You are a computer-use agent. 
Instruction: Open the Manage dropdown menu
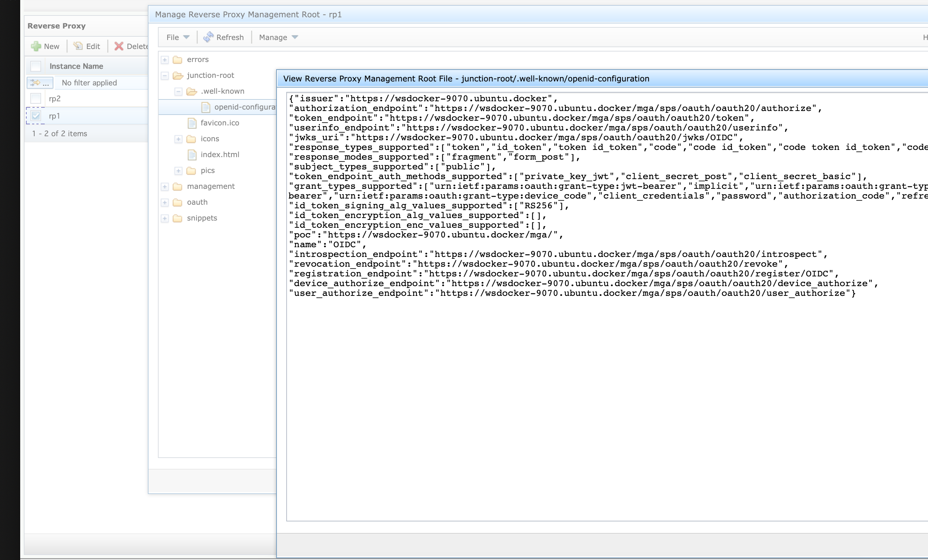click(278, 37)
